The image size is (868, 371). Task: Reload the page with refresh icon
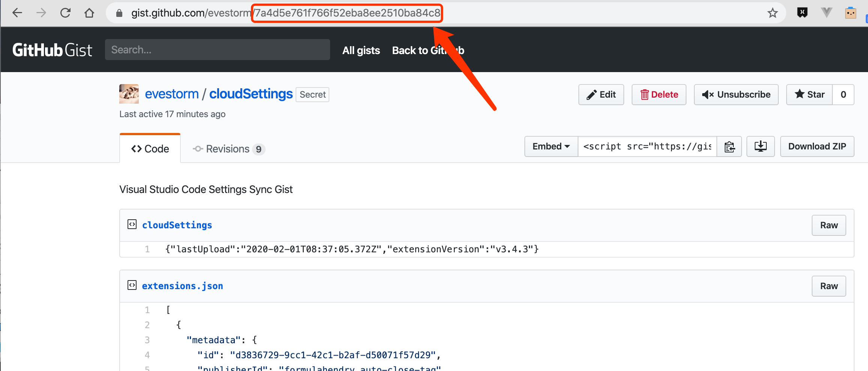coord(65,13)
